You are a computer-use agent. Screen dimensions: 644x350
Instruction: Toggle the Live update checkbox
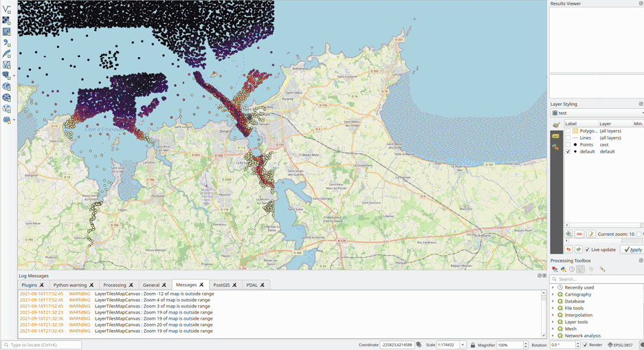588,250
